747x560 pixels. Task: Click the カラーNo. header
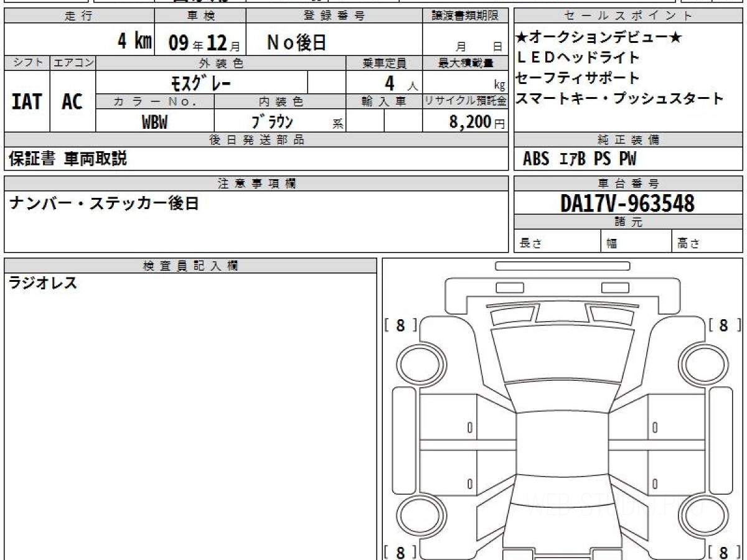tap(155, 101)
